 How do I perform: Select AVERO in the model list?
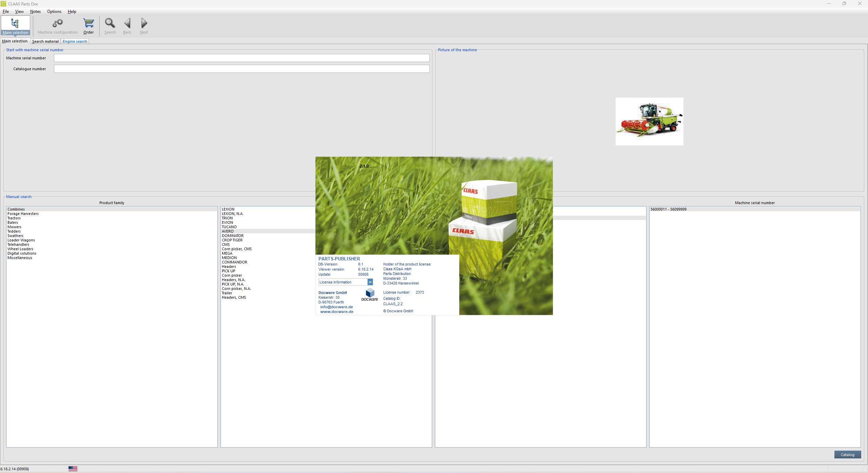point(228,231)
